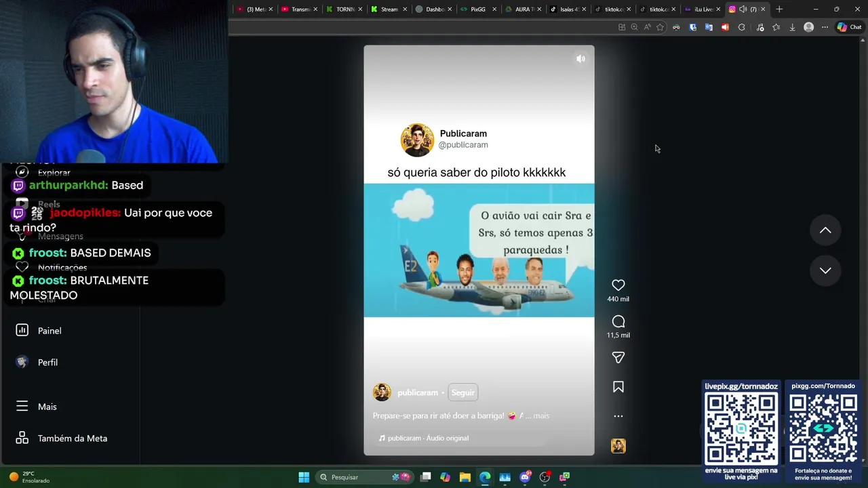Open Edge settings and more menu
Viewport: 868px width, 488px height.
point(825,27)
